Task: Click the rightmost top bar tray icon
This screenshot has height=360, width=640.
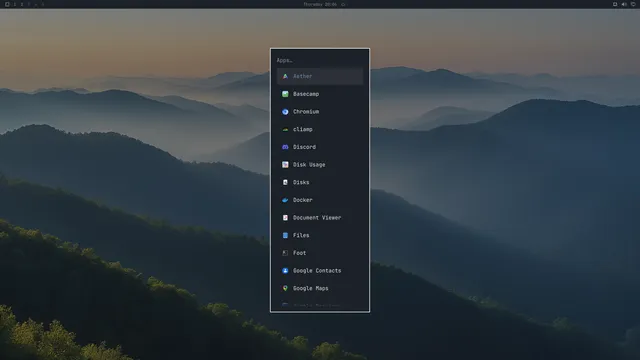Action: pos(633,4)
